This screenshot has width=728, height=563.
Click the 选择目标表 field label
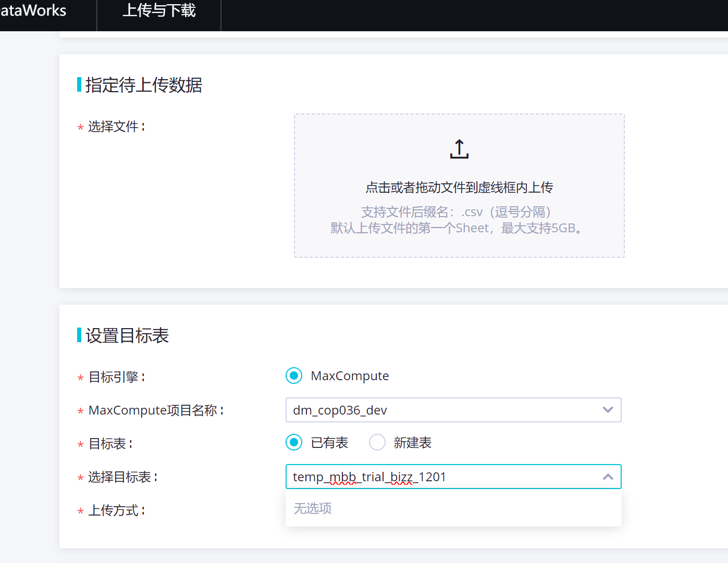123,477
